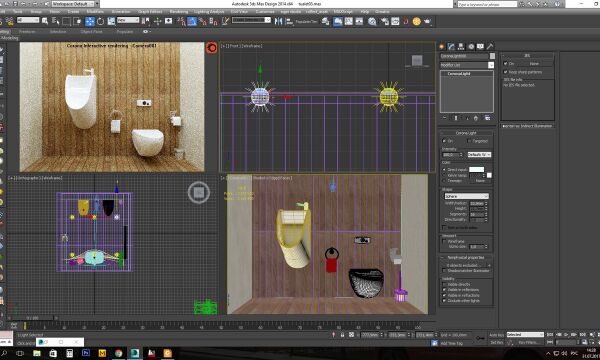Select Kelvin temp color radio button

point(445,175)
